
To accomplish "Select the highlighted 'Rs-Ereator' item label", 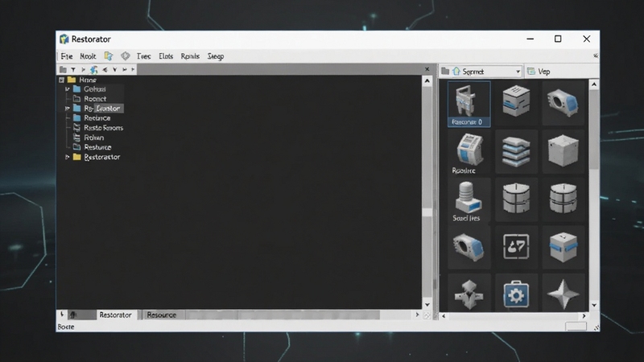I will tap(102, 109).
